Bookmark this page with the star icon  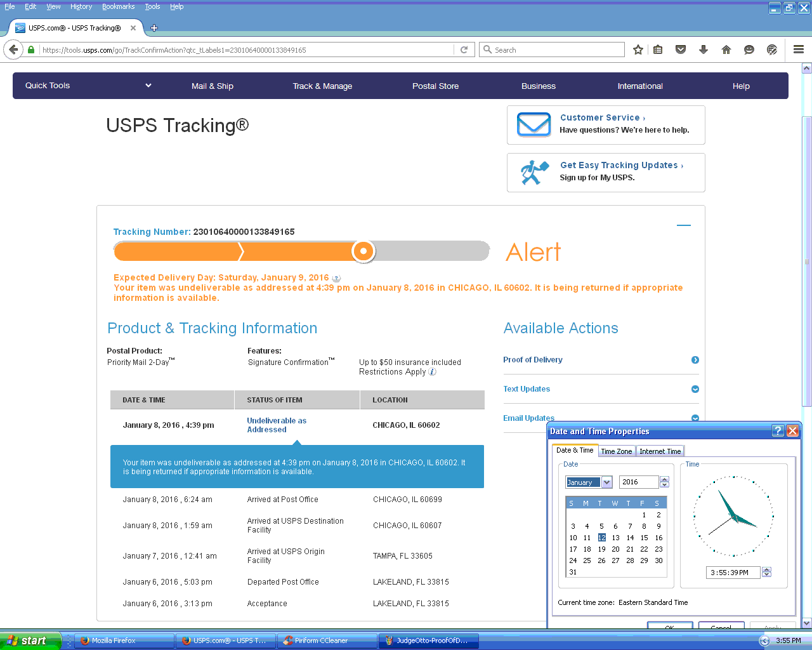point(638,50)
